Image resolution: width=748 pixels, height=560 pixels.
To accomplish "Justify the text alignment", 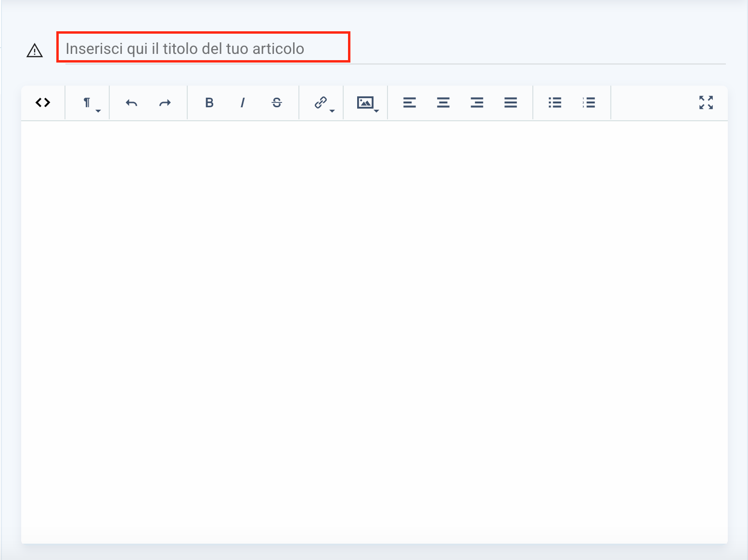I will pyautogui.click(x=511, y=102).
